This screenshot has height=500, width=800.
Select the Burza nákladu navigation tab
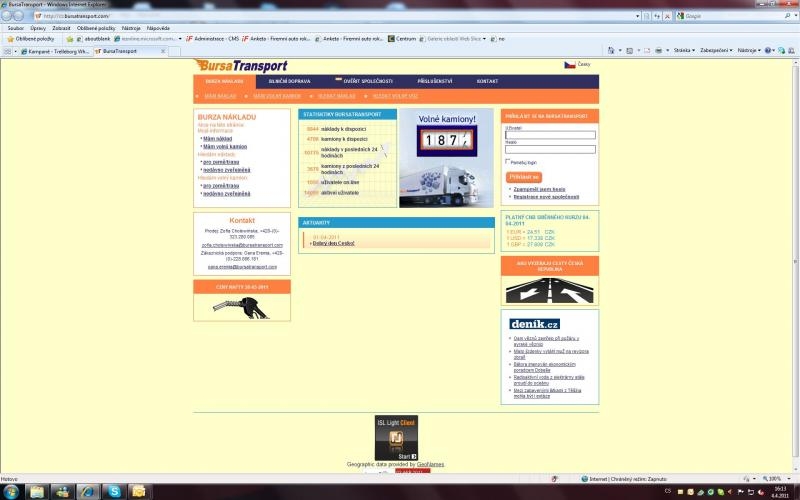pos(224,81)
